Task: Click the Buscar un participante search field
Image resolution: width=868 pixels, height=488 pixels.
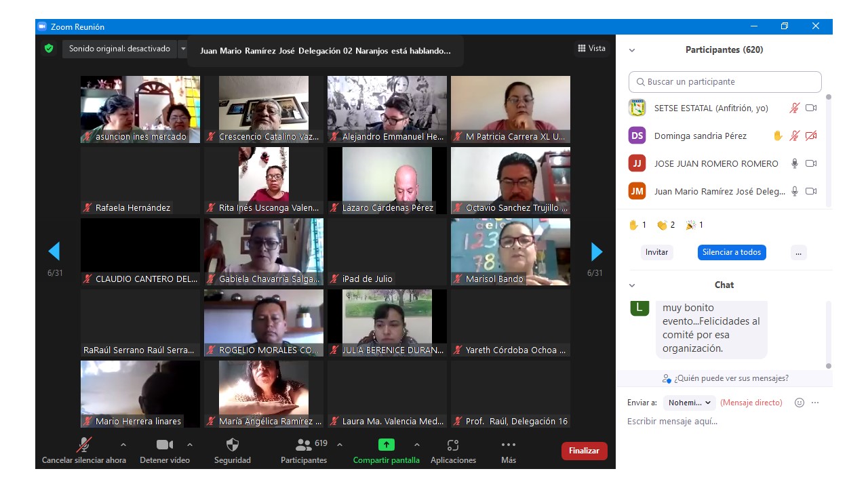Action: [725, 82]
